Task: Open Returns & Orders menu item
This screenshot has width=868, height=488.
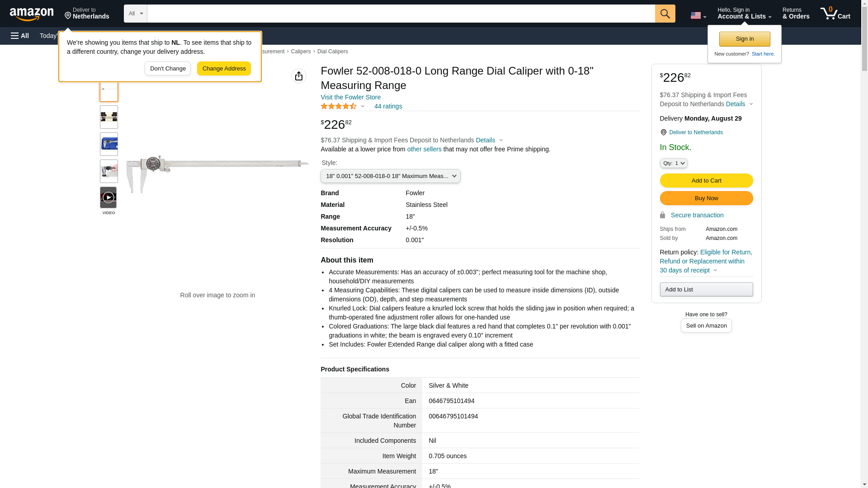Action: coord(796,14)
